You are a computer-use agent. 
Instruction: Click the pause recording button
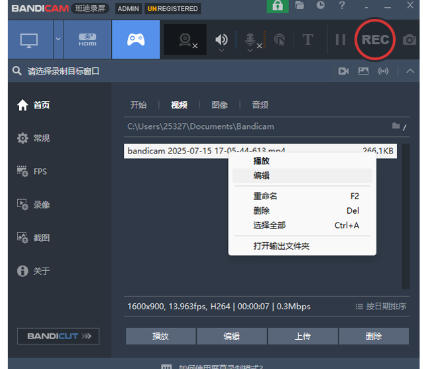pyautogui.click(x=340, y=40)
